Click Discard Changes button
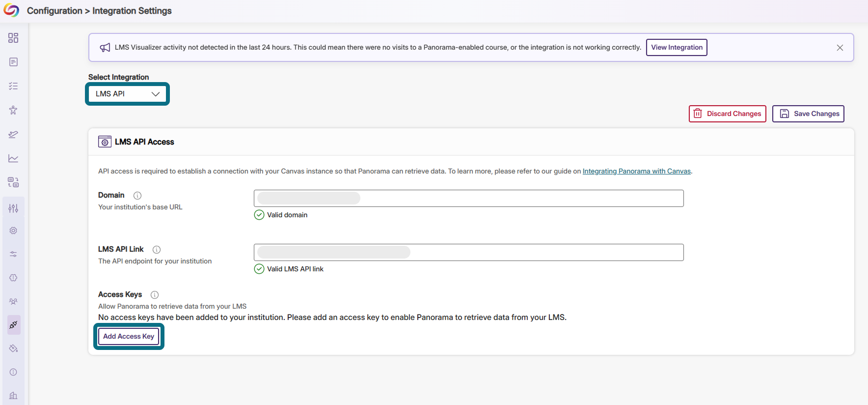868x405 pixels. pos(728,114)
